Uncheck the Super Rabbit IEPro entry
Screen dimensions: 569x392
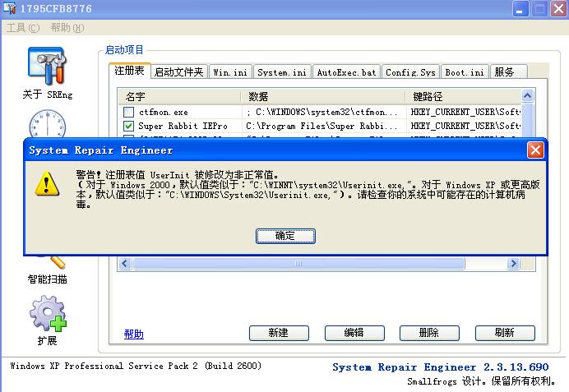[x=128, y=126]
